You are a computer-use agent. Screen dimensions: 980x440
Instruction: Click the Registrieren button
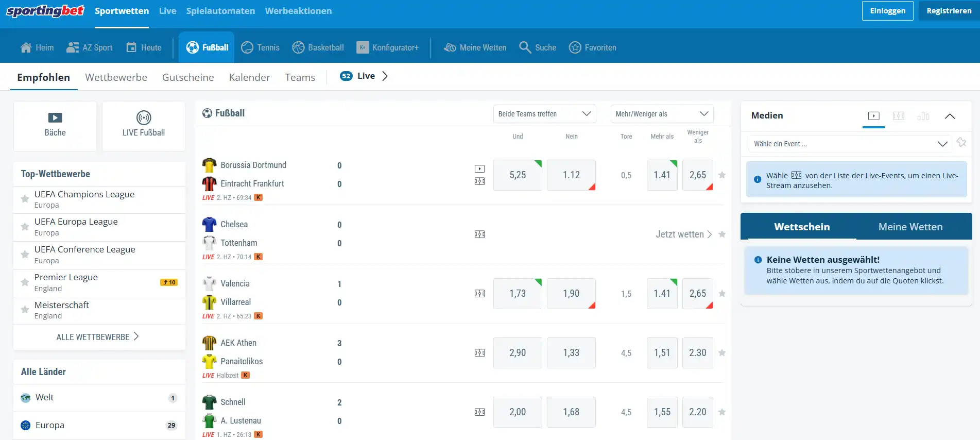(949, 11)
